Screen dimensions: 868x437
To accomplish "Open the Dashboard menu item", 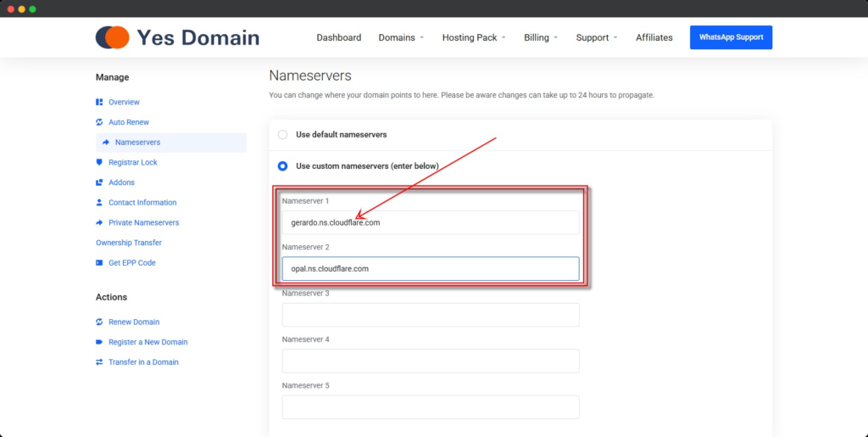I will (339, 37).
